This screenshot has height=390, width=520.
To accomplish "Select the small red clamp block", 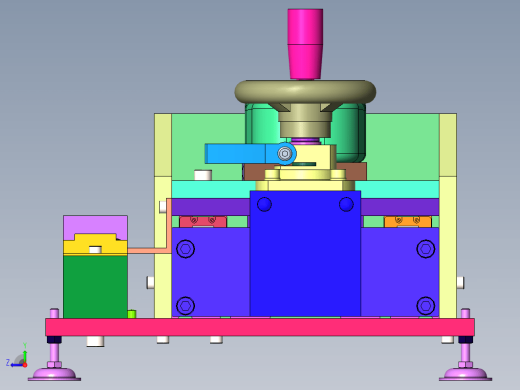I will [x=203, y=222].
